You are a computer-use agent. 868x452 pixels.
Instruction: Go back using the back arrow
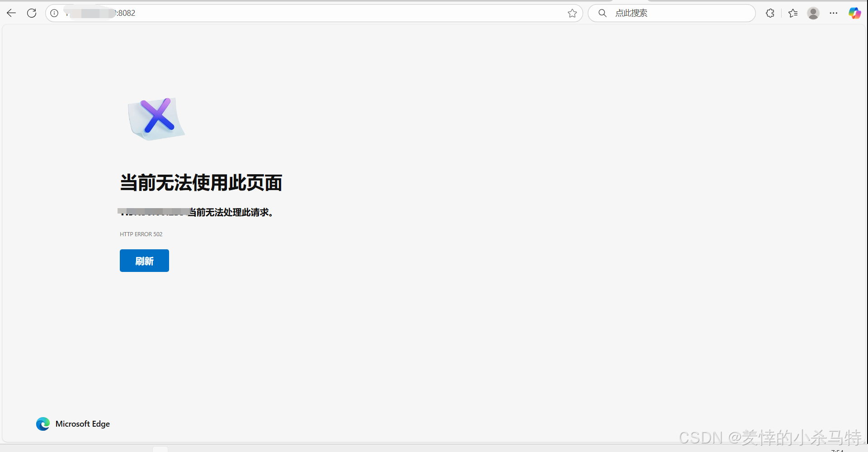tap(11, 13)
